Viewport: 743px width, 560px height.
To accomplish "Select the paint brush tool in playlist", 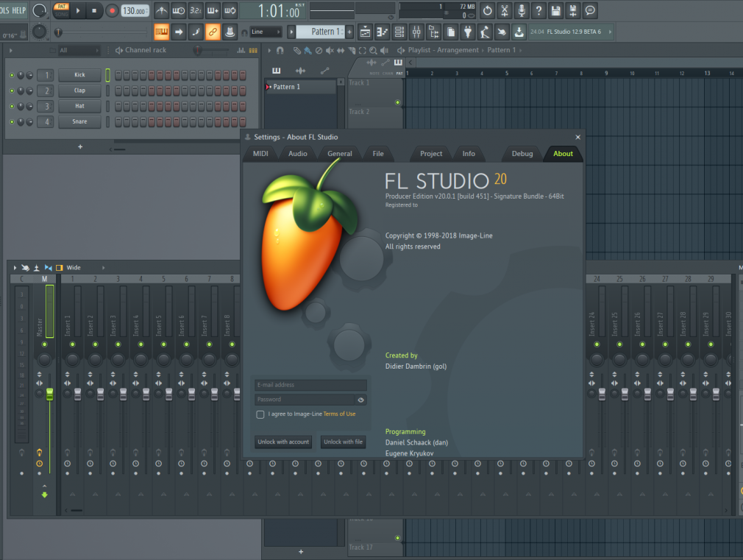I will [x=307, y=50].
